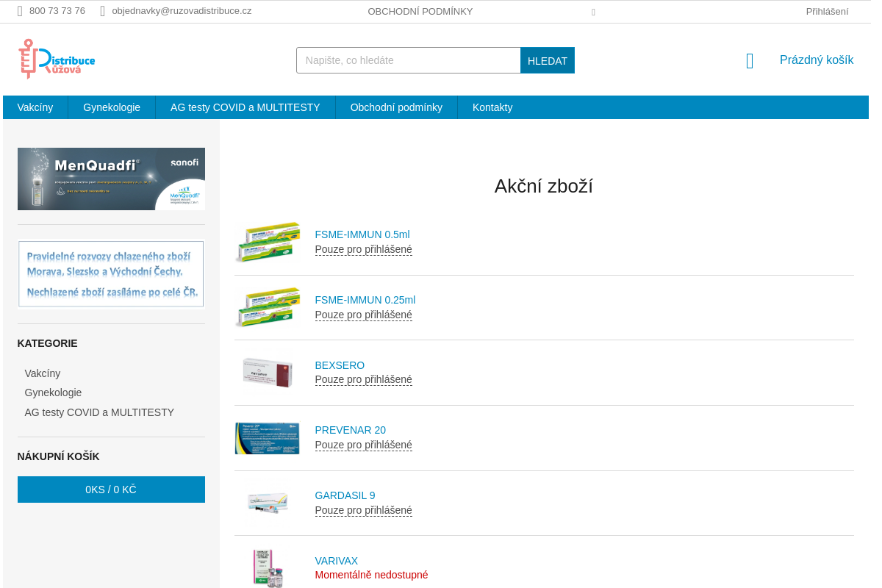Open FSME-IMMUN 0.25ml product link
Image resolution: width=882 pixels, height=588 pixels.
pos(365,300)
